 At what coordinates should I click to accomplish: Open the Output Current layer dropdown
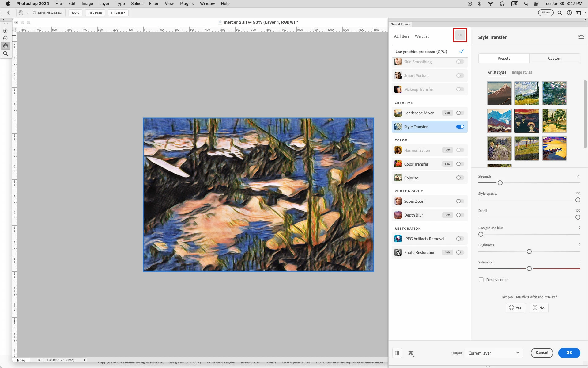point(494,353)
